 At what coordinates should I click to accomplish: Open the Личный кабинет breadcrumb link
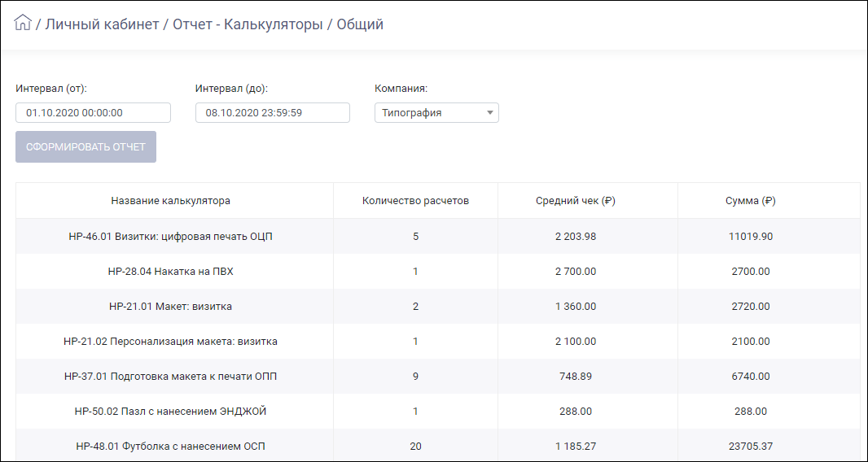pos(102,24)
